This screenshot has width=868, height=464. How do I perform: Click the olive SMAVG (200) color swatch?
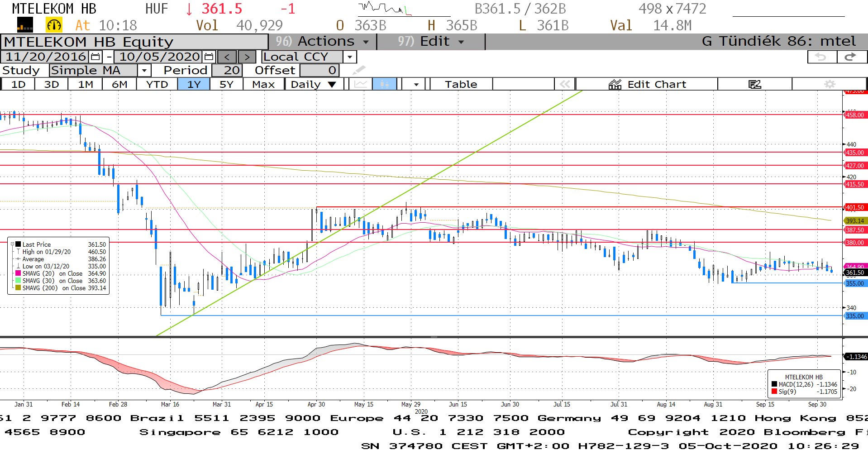[x=18, y=288]
